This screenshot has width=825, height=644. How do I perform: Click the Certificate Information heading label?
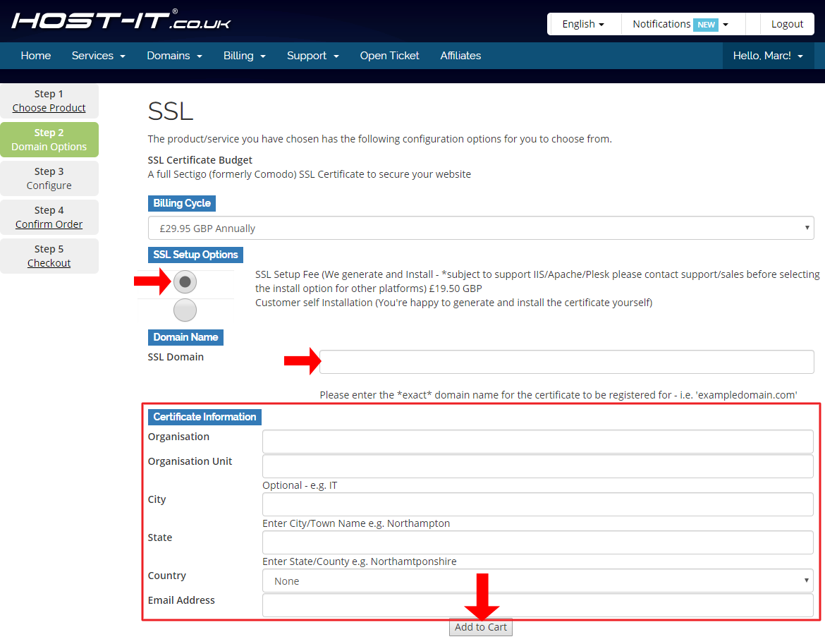click(x=204, y=417)
